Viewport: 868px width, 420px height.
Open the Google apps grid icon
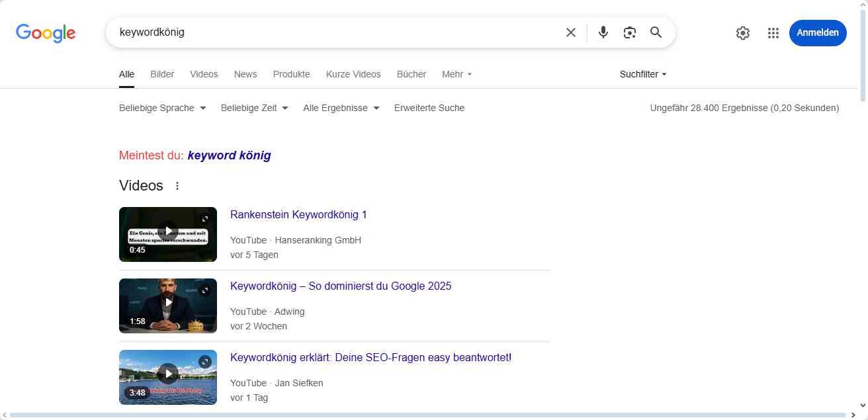(x=773, y=33)
